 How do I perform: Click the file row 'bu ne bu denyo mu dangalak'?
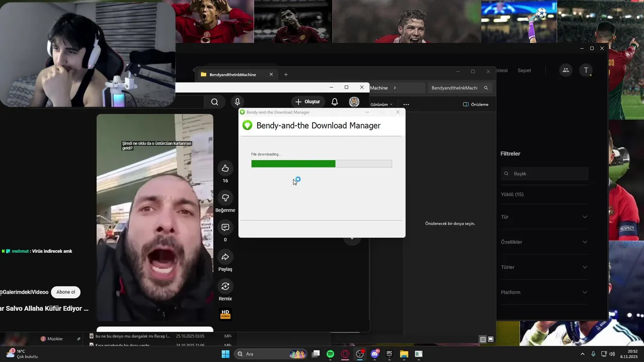160,336
